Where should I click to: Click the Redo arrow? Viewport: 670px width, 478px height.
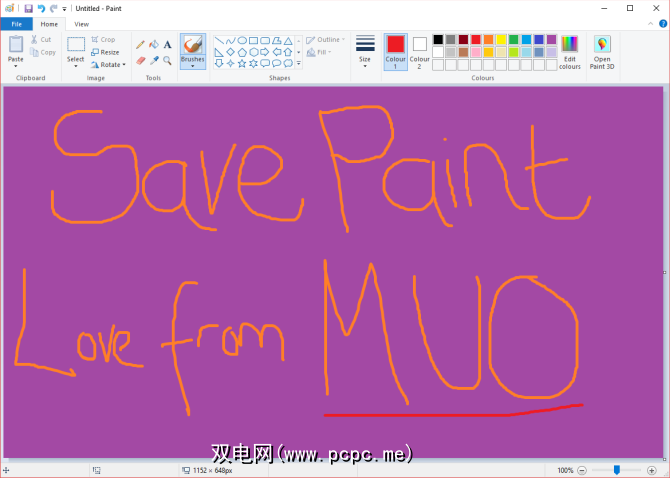pos(54,9)
